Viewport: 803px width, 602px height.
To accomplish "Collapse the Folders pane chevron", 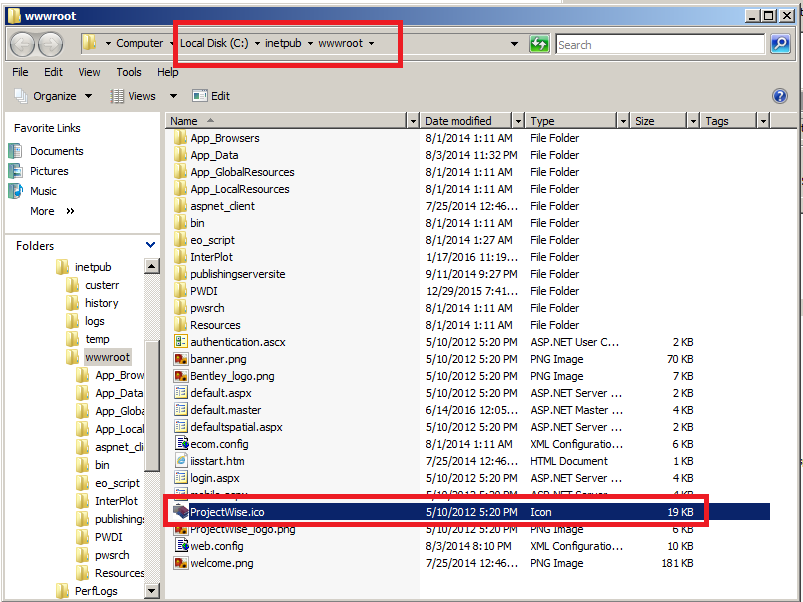I will [151, 245].
